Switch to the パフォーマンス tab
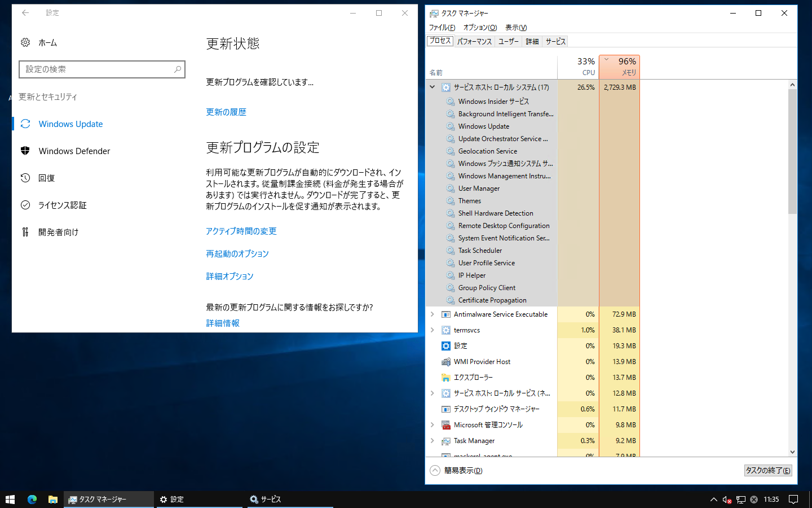Image resolution: width=812 pixels, height=508 pixels. [474, 42]
